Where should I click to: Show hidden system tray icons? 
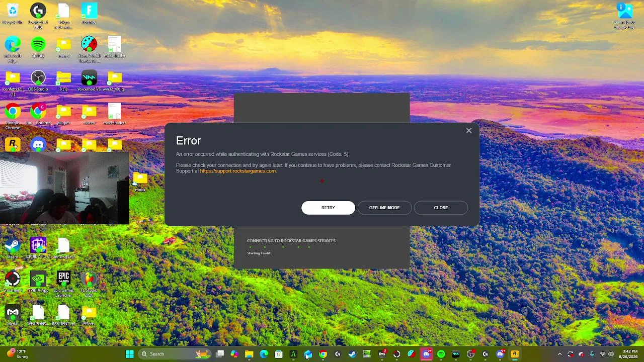[x=559, y=354]
